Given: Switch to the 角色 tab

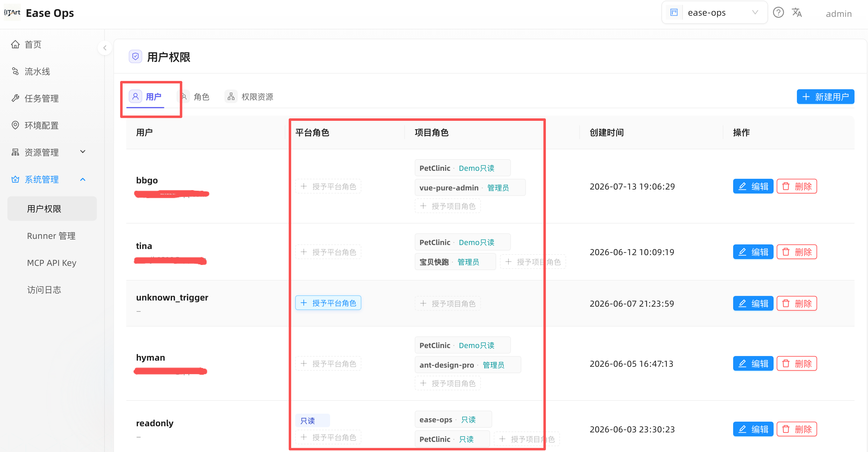Looking at the screenshot, I should (x=196, y=97).
